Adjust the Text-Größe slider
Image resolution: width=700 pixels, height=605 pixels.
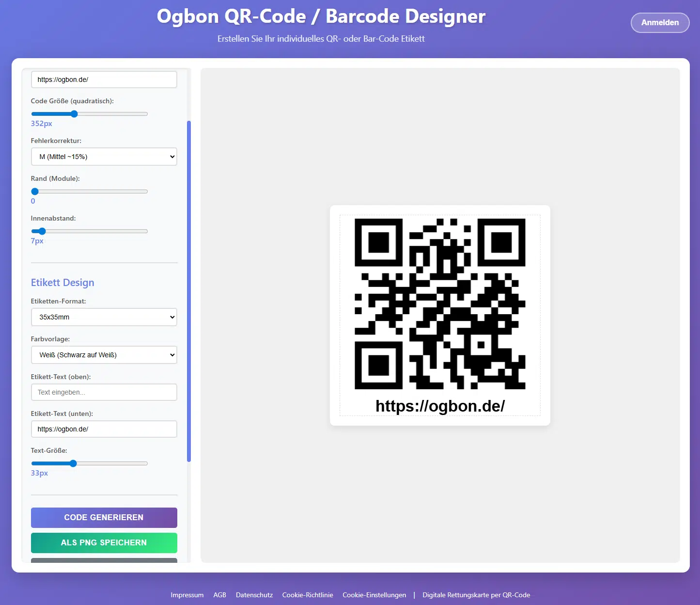[x=73, y=463]
